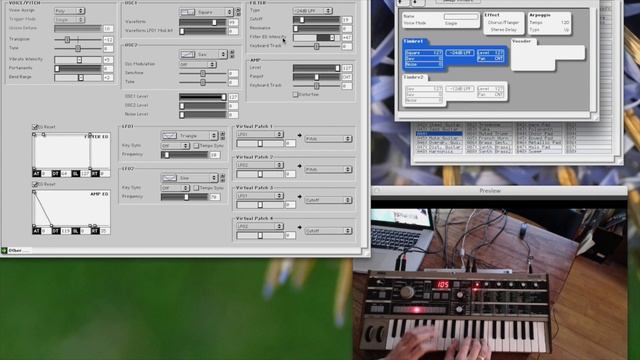Image resolution: width=640 pixels, height=360 pixels.
Task: Click the LFO2 Frequency slider
Action: tap(184, 197)
